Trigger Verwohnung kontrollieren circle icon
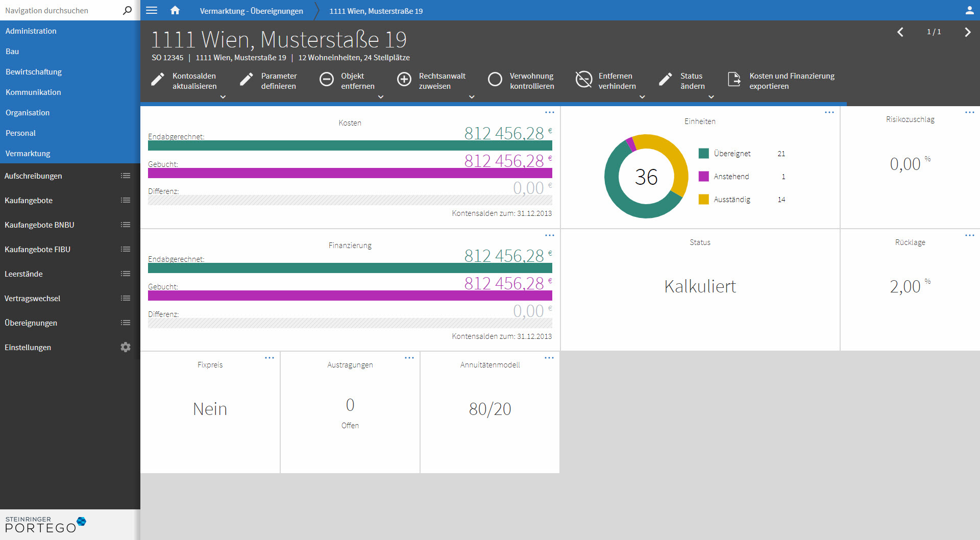The image size is (980, 540). [x=495, y=80]
